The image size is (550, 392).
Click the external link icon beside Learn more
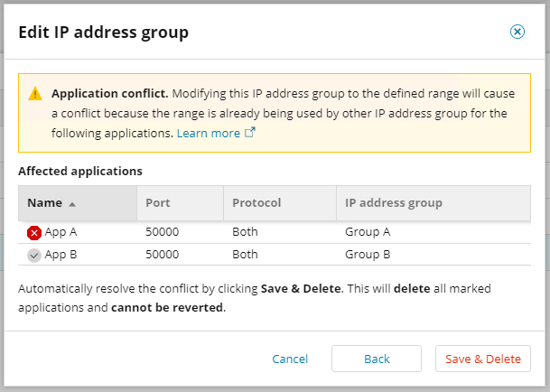coord(250,133)
